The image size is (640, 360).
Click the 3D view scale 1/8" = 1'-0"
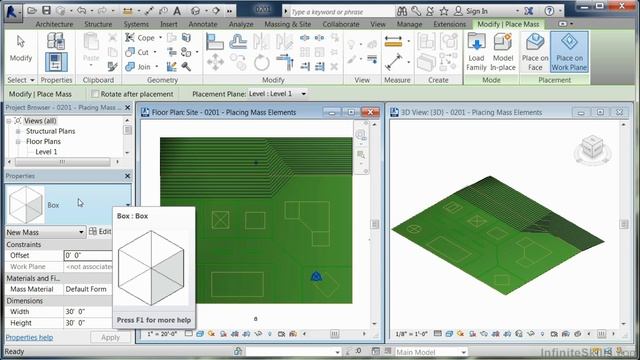pyautogui.click(x=411, y=334)
